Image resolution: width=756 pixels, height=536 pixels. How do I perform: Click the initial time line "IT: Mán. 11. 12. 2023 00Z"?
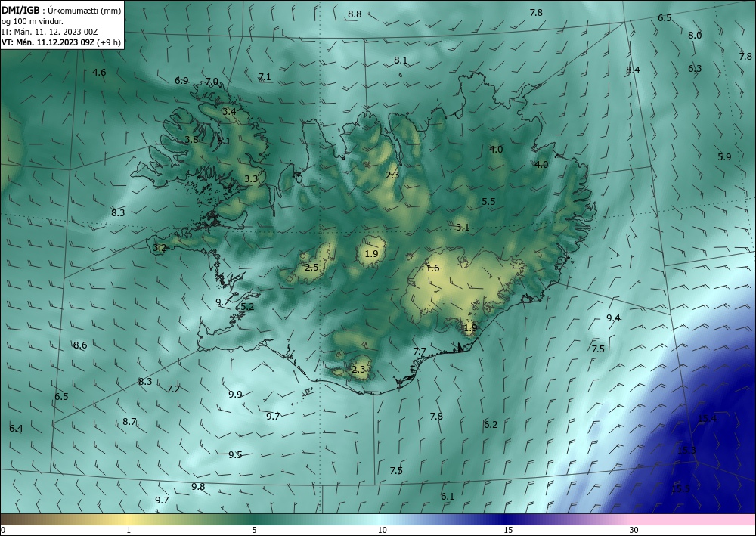coord(50,31)
